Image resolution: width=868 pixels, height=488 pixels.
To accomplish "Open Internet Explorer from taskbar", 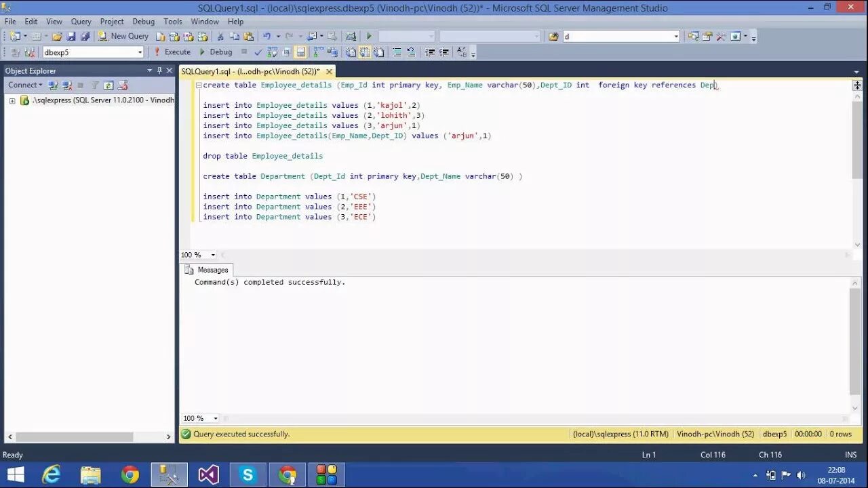I will (x=52, y=474).
